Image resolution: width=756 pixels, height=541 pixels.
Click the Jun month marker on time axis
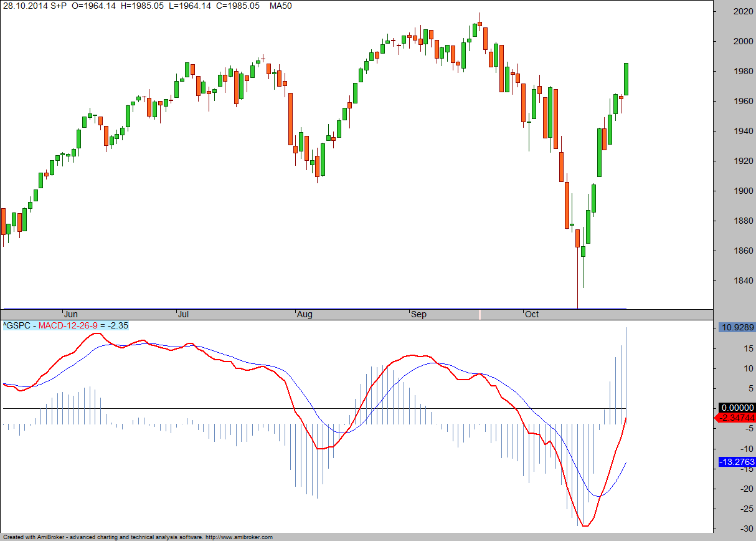(x=72, y=314)
